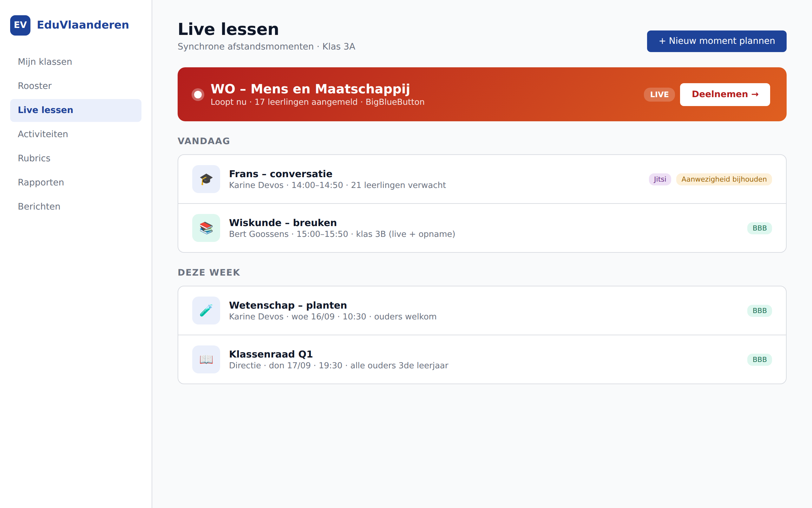Viewport: 812px width, 508px height.
Task: Join the live lesson via Deelnemen
Action: 725,94
